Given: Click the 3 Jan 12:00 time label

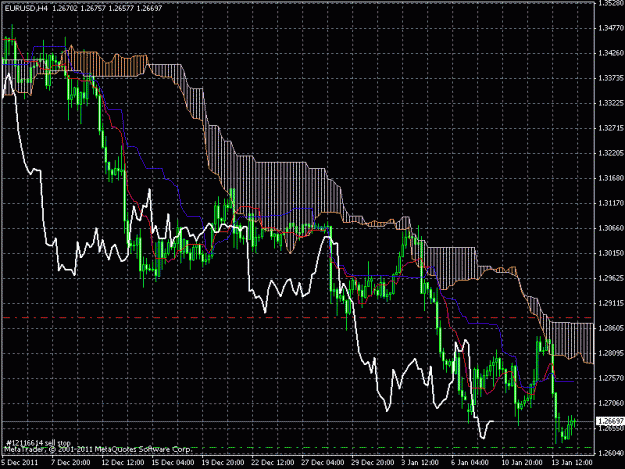Looking at the screenshot, I should click(x=421, y=462).
